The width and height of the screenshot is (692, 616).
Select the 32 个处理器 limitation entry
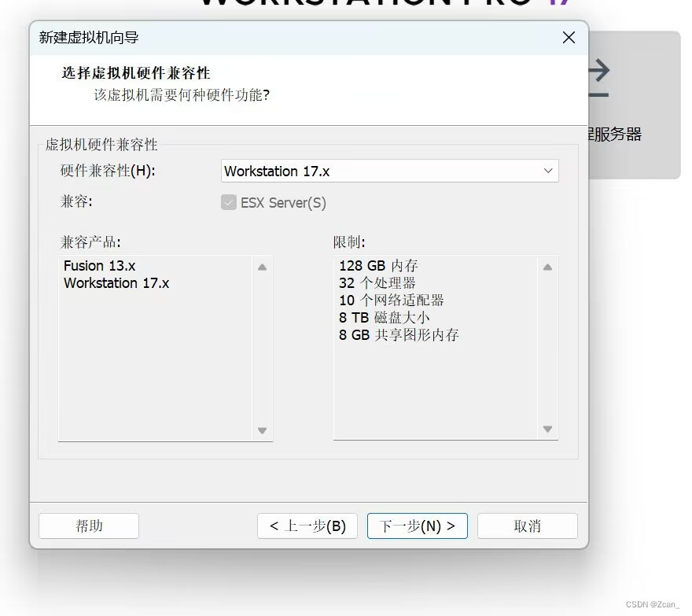(377, 283)
